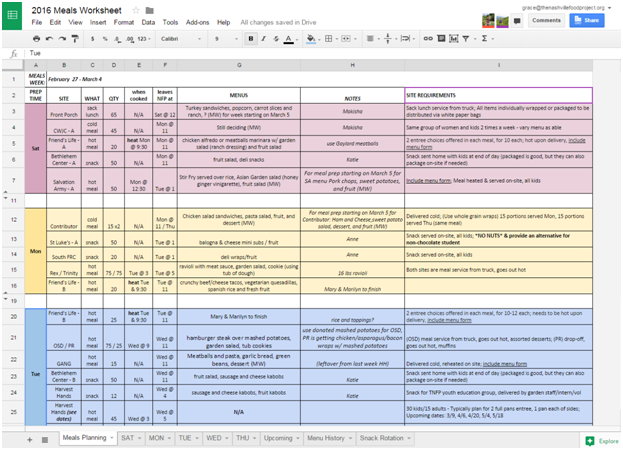Insert a link with chain icon
This screenshot has width=623, height=450.
coord(428,39)
